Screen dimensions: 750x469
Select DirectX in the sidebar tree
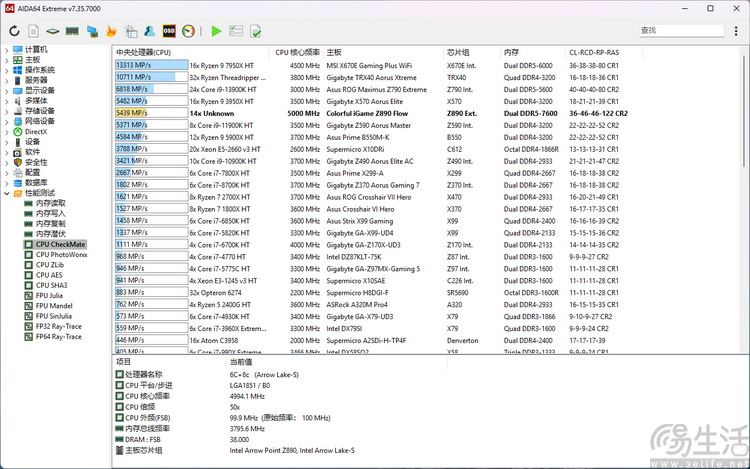point(36,131)
